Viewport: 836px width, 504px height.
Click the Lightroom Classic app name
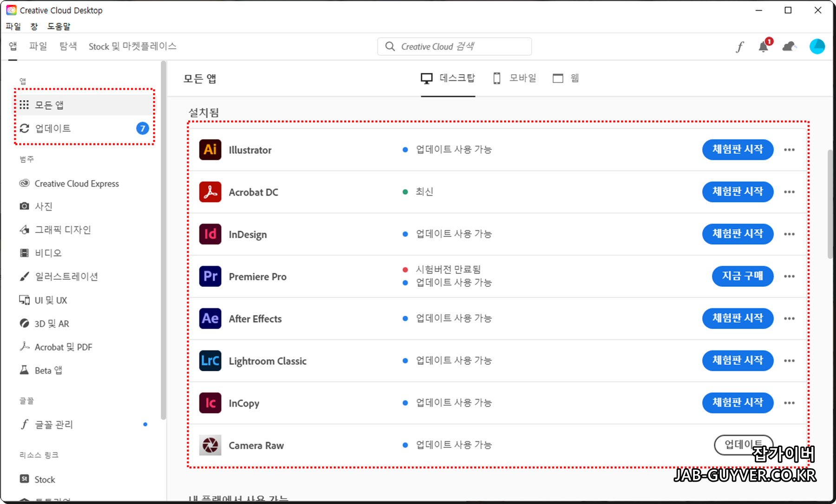[x=268, y=361]
